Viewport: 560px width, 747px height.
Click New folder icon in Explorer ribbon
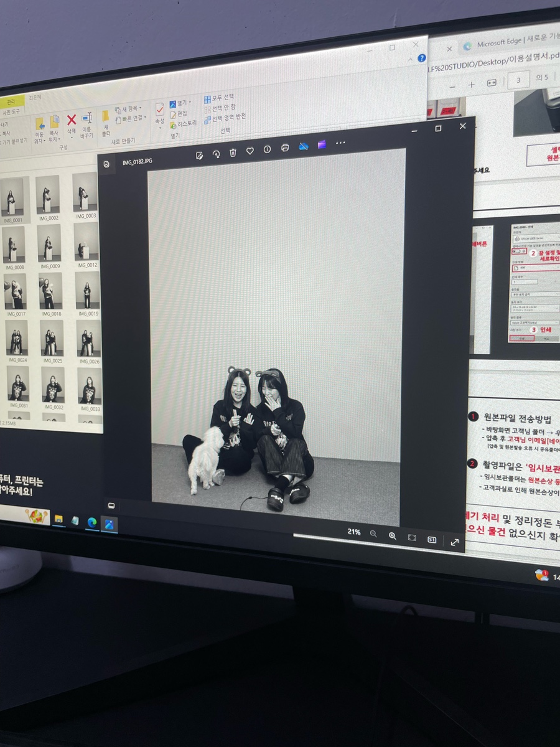(x=106, y=116)
